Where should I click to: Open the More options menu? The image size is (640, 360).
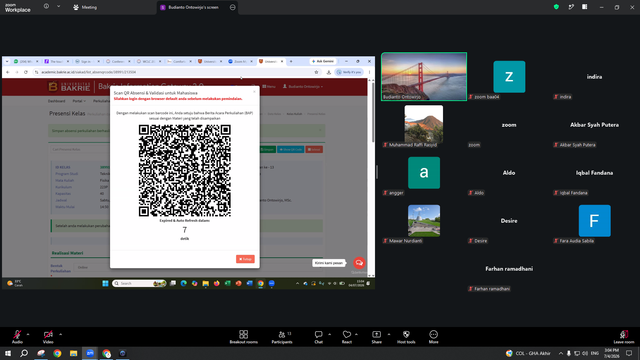click(x=433, y=337)
